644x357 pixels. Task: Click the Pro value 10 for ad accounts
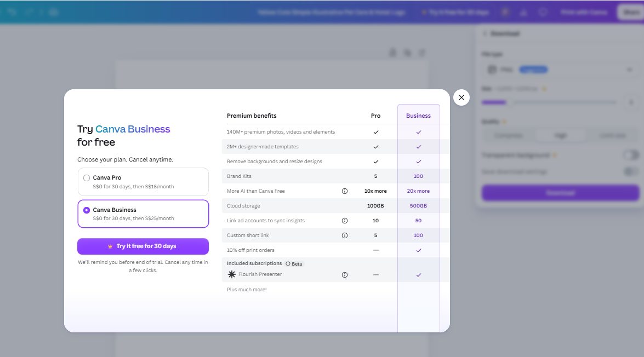(x=375, y=221)
